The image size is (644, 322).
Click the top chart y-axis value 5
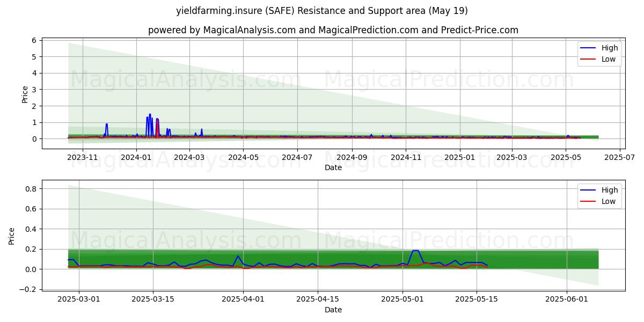33,57
